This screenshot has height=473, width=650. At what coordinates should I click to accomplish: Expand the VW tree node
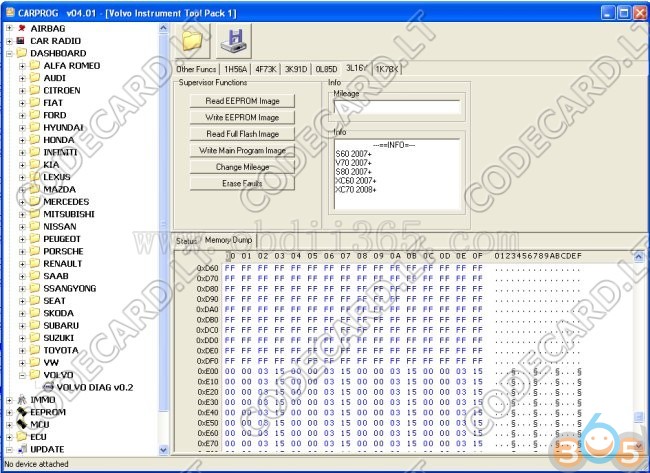[22, 363]
